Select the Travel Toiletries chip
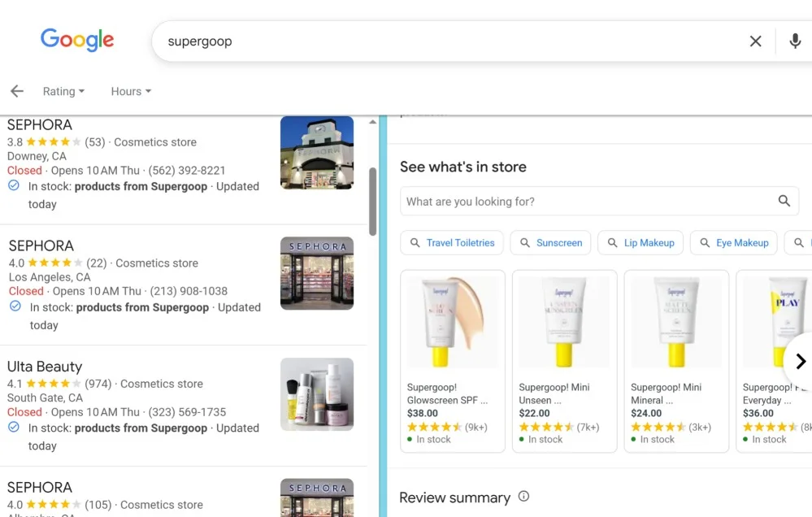 tap(452, 242)
